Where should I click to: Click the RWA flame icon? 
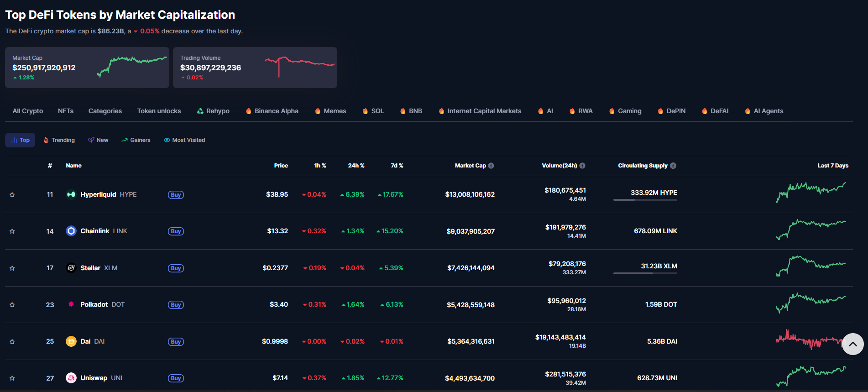coord(572,111)
